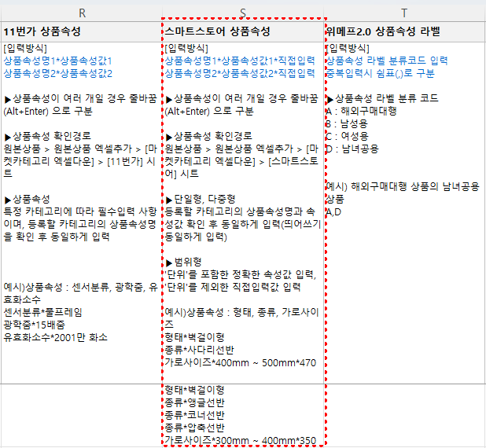Click the line 'D : 남녀공용'
The image size is (486, 448).
[x=352, y=149]
